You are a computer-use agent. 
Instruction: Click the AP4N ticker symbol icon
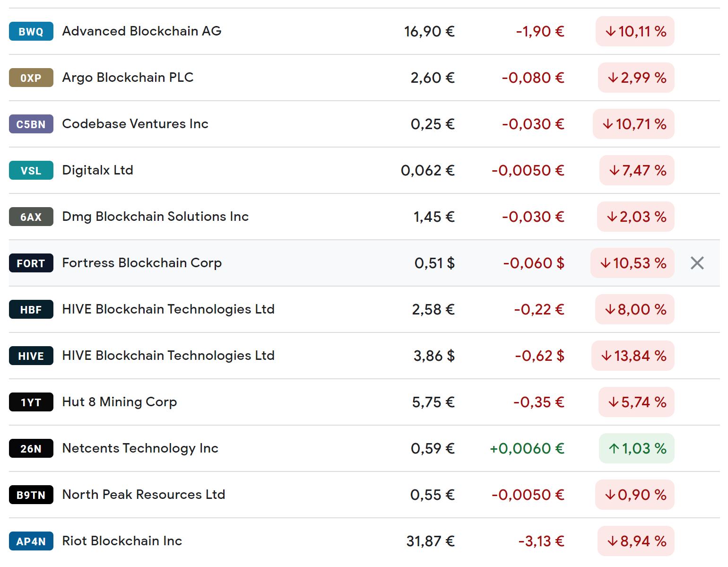click(x=31, y=541)
